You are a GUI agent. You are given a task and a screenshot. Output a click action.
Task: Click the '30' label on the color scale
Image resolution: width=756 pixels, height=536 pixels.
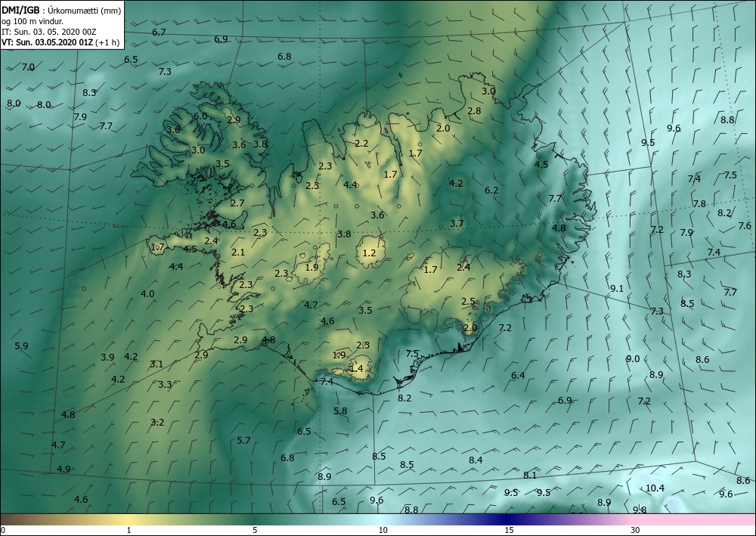(x=636, y=530)
